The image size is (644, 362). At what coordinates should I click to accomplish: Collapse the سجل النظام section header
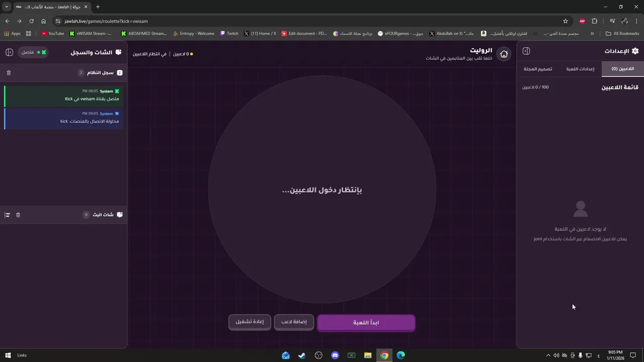[x=64, y=72]
